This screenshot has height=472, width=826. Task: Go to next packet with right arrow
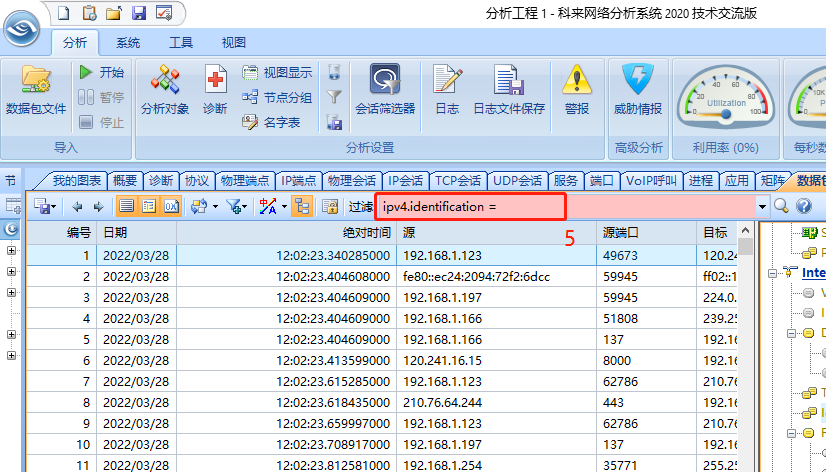coord(99,206)
